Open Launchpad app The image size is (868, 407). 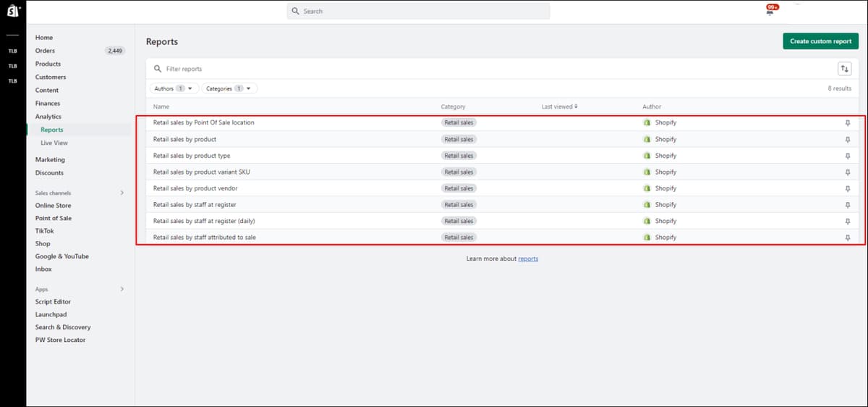tap(51, 314)
